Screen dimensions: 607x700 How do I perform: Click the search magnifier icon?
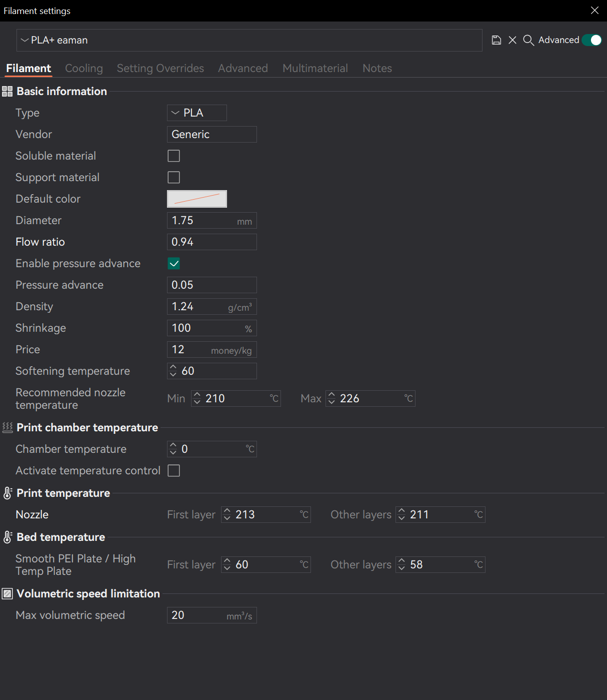[x=528, y=40]
